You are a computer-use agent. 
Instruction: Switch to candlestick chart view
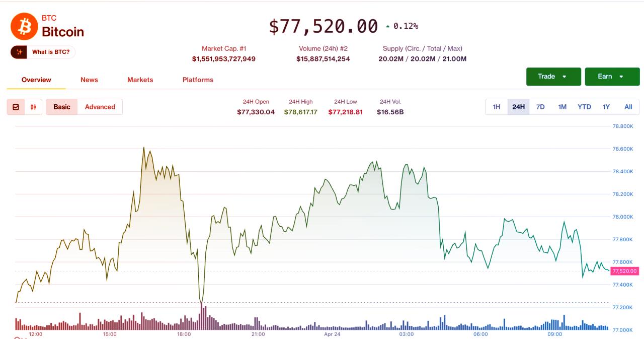[32, 107]
